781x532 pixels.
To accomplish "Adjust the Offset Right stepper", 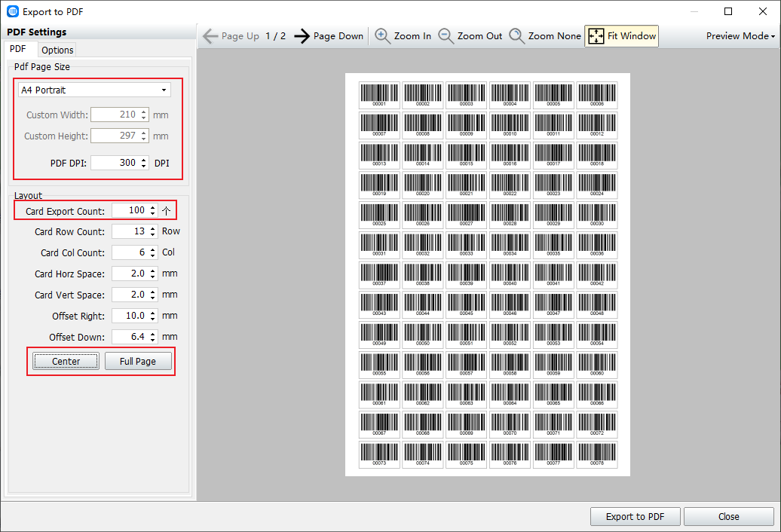I will 152,316.
